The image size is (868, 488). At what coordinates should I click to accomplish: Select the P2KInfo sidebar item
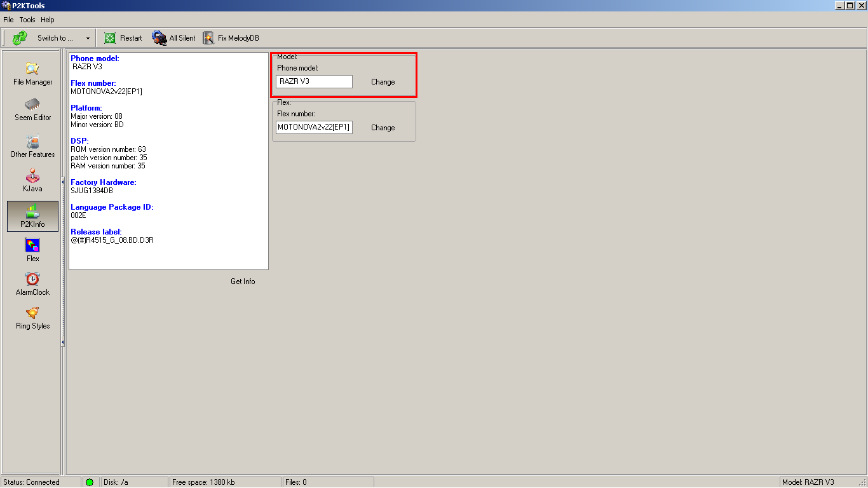tap(33, 217)
